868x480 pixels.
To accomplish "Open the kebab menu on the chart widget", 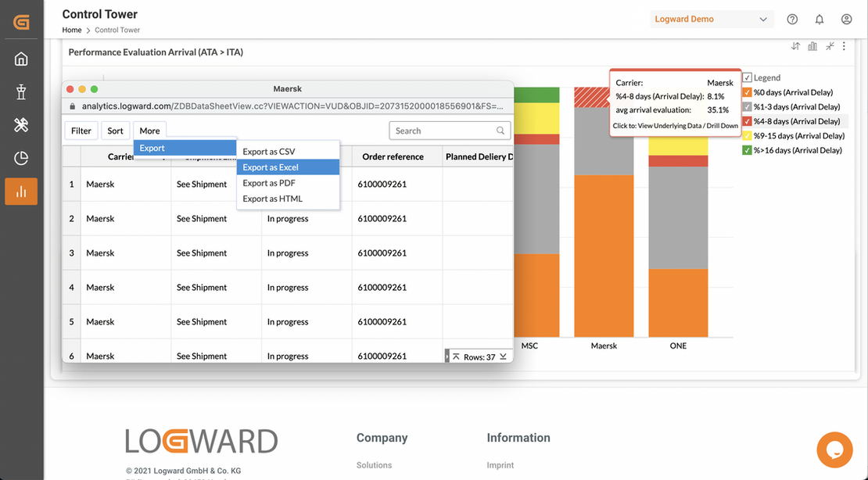I will pyautogui.click(x=844, y=46).
